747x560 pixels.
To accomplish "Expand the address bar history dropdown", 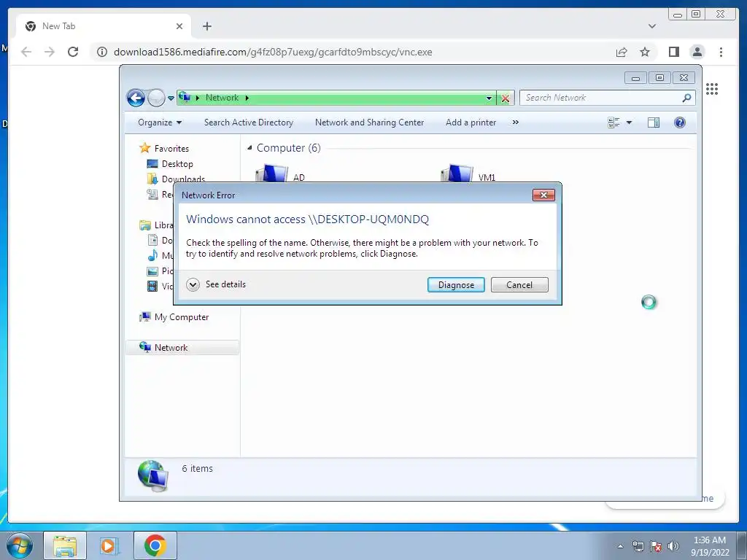I will [489, 98].
